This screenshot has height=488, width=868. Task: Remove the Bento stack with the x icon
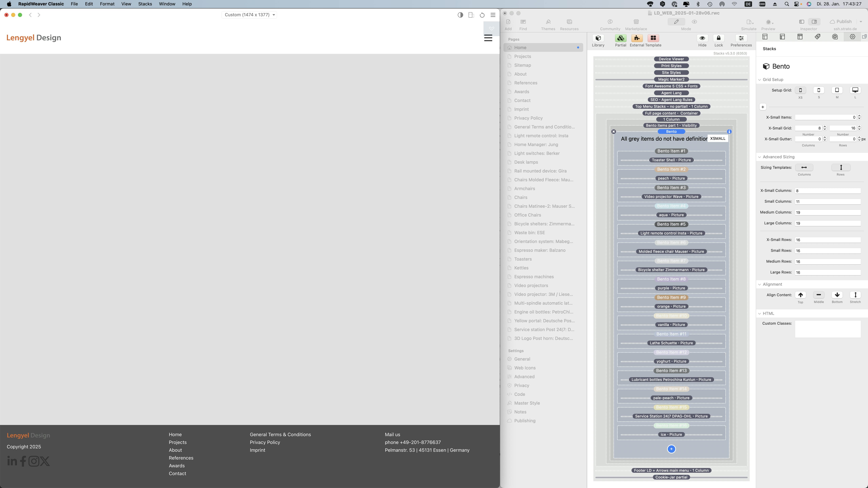(614, 132)
